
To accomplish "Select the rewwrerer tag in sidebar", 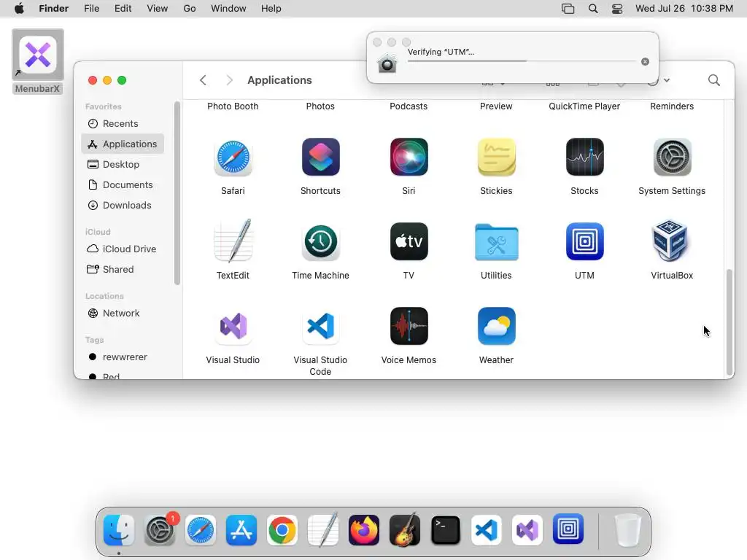I will point(123,357).
